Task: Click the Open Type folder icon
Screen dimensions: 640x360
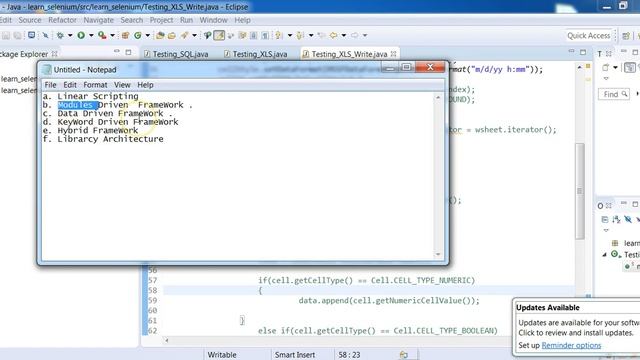Action: click(x=160, y=36)
